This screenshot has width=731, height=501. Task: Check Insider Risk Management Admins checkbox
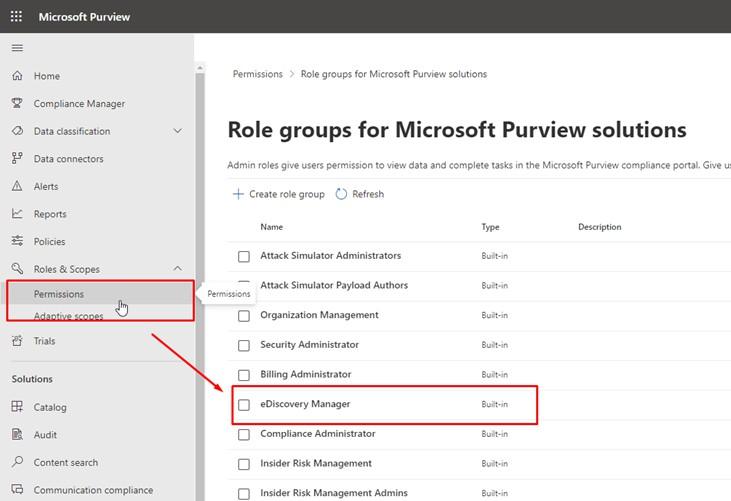coord(244,494)
